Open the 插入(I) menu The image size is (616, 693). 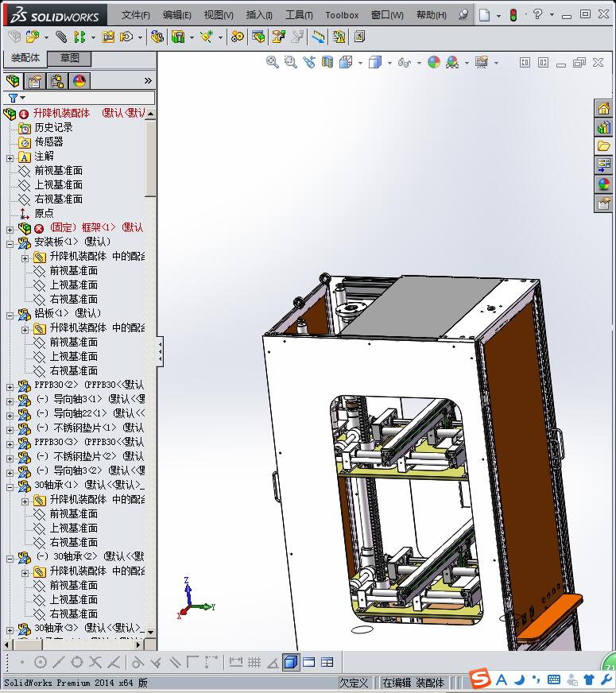[x=259, y=15]
